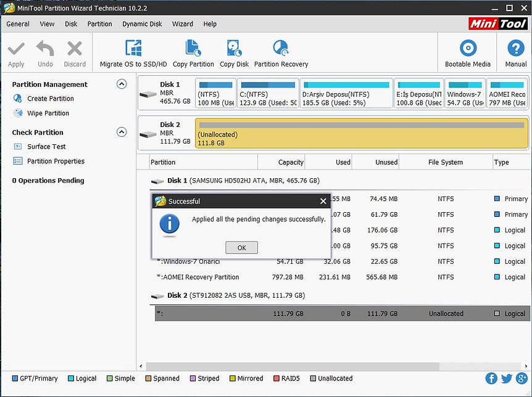Open the View menu

[47, 24]
